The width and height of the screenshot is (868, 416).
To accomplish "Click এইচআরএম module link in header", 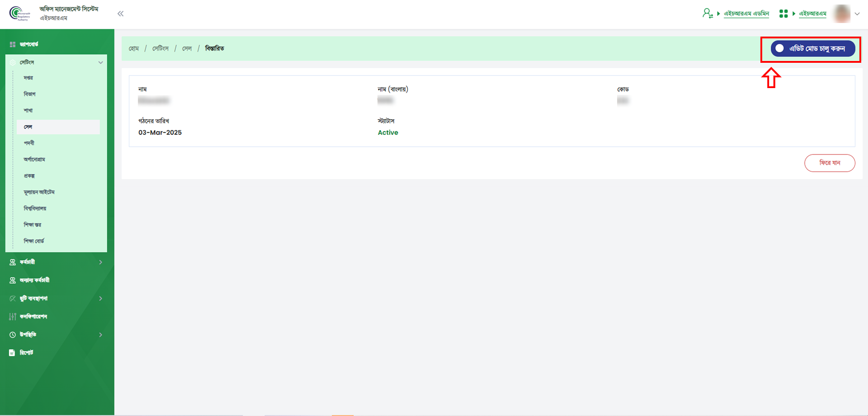I will coord(812,14).
